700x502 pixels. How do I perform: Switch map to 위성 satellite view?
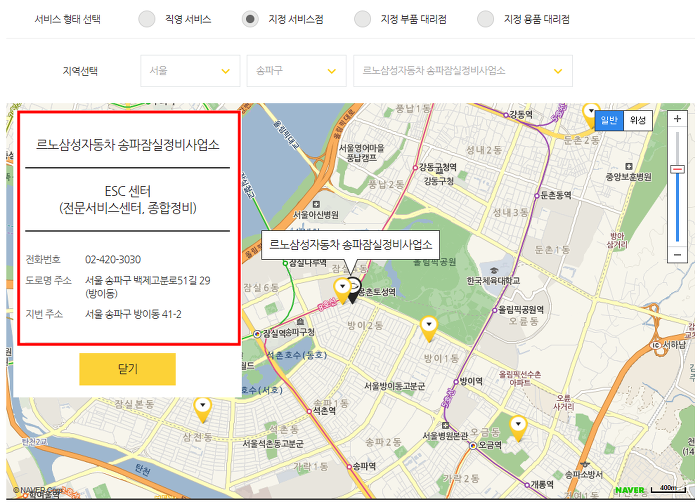click(x=638, y=120)
